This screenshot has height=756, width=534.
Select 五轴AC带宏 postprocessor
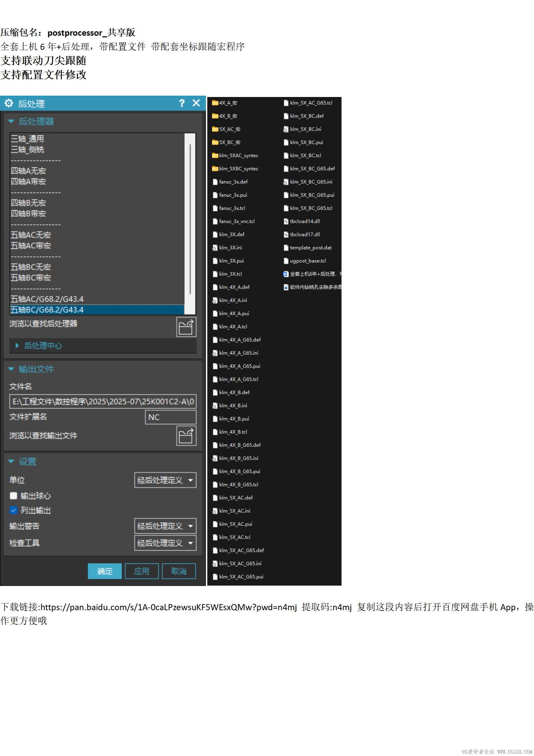coord(31,245)
